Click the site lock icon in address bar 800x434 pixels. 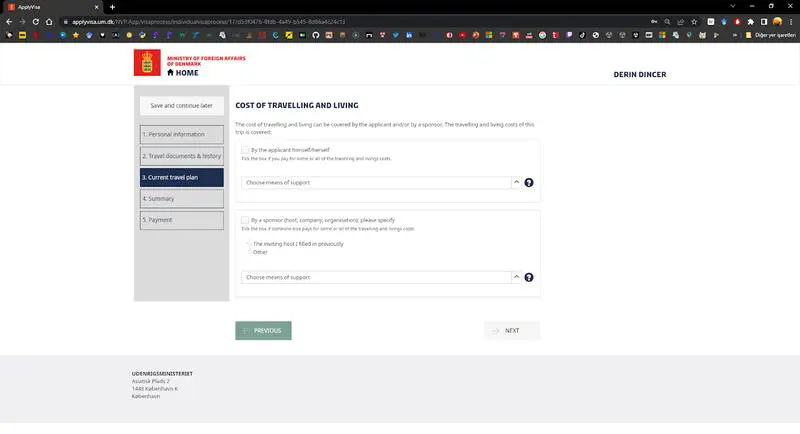(65, 22)
